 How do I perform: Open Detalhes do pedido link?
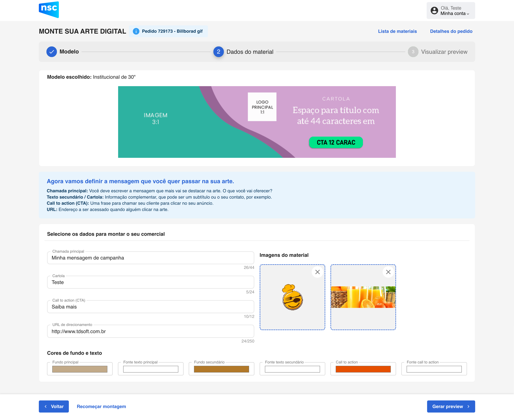451,31
